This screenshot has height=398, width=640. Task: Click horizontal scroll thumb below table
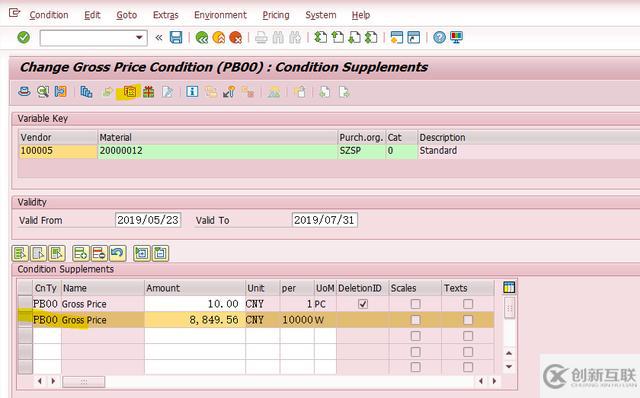click(84, 381)
